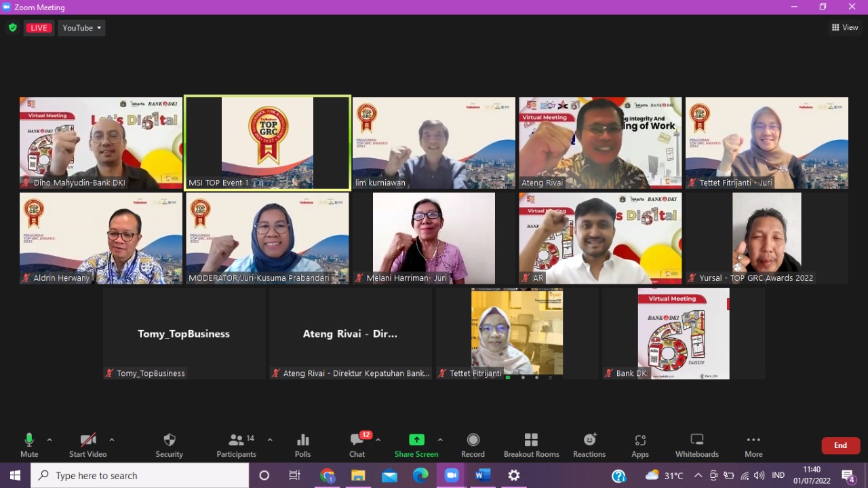Screen dimensions: 868x488
Task: Toggle Start Video camera on
Action: point(87,445)
